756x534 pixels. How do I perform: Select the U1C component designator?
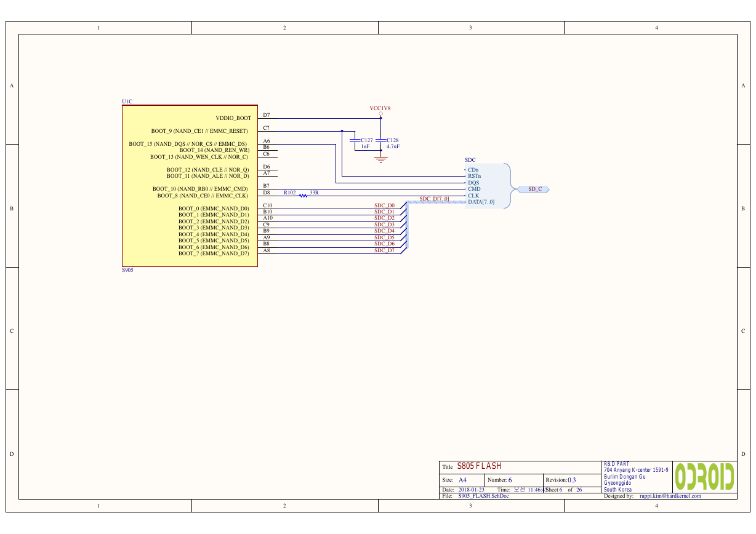127,102
